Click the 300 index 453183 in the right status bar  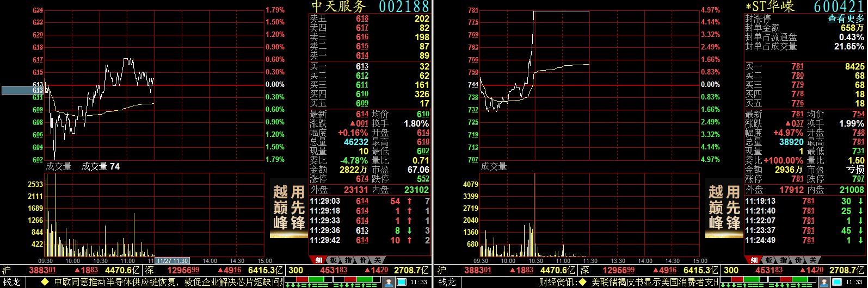769,270
